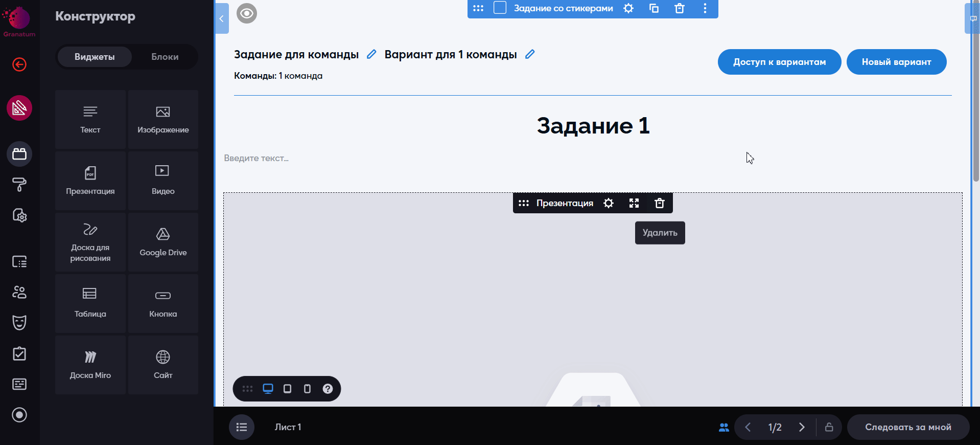Image resolution: width=980 pixels, height=445 pixels.
Task: Switch to the Виджеты tab
Action: tap(95, 57)
